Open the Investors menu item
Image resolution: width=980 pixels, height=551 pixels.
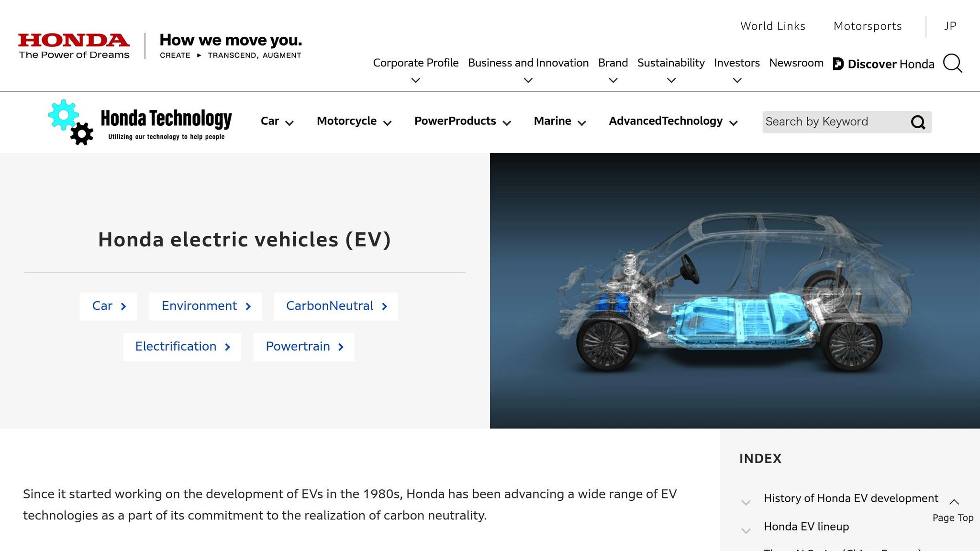[x=737, y=63]
